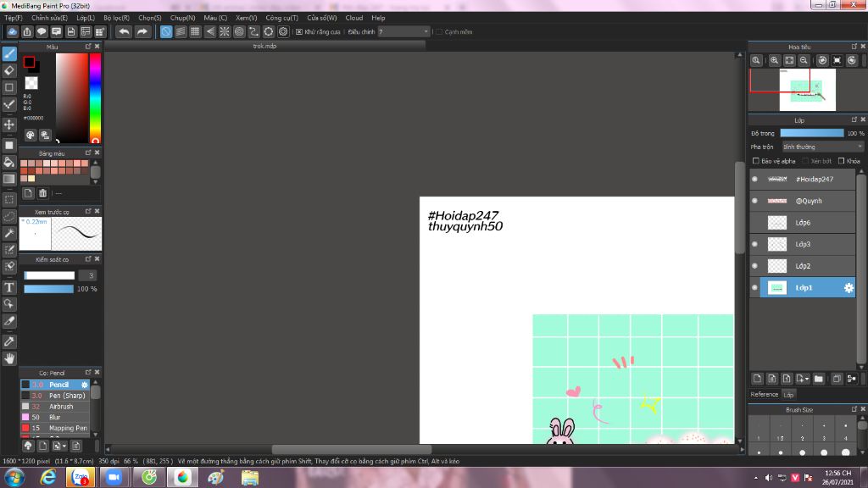Enable the vanishing point snap guide
This screenshot has height=488, width=868.
[210, 32]
